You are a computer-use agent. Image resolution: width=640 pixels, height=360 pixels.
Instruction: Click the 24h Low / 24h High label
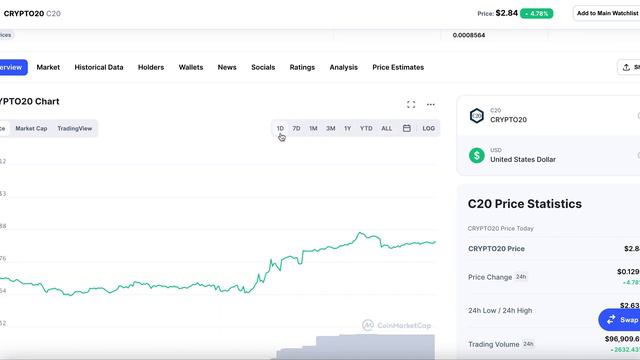[x=500, y=311]
